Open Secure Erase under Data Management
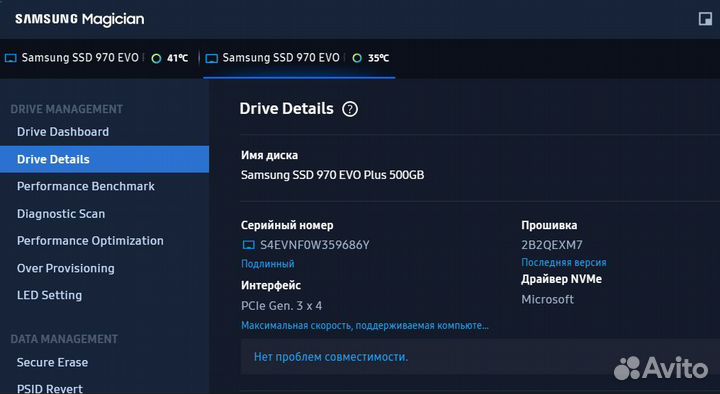 click(x=52, y=362)
